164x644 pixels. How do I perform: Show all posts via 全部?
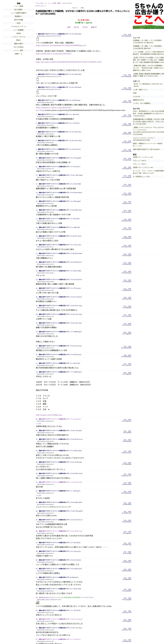pyautogui.click(x=69, y=27)
